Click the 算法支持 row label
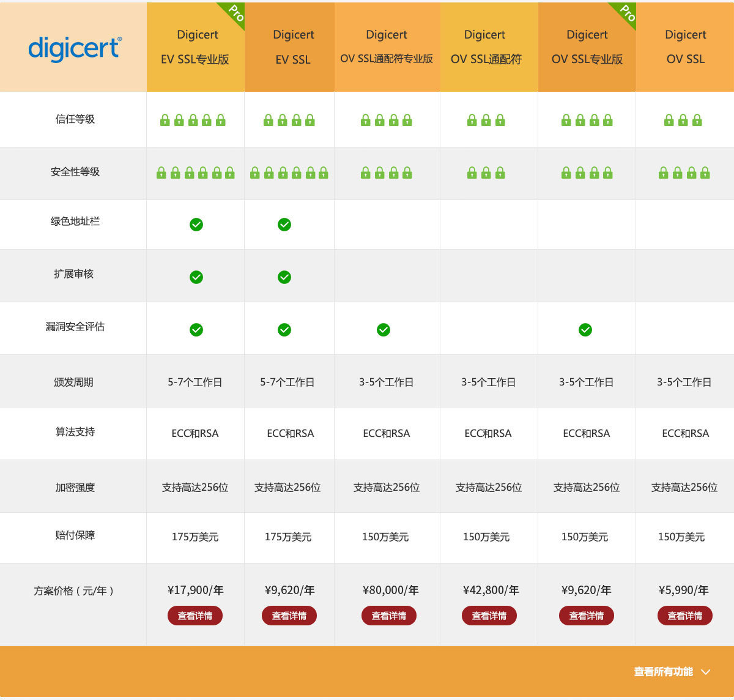 75,432
